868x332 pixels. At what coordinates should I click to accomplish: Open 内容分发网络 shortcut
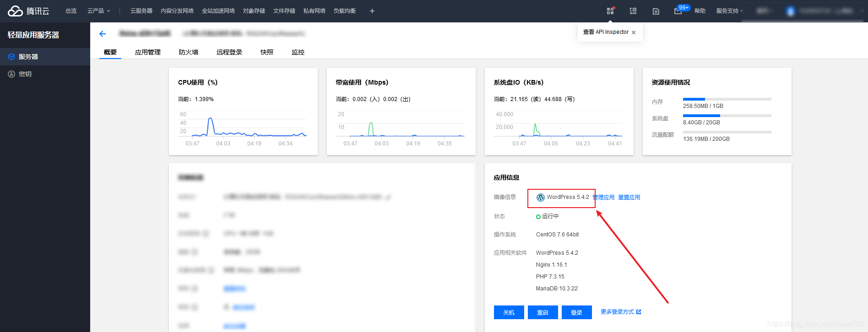[x=177, y=11]
